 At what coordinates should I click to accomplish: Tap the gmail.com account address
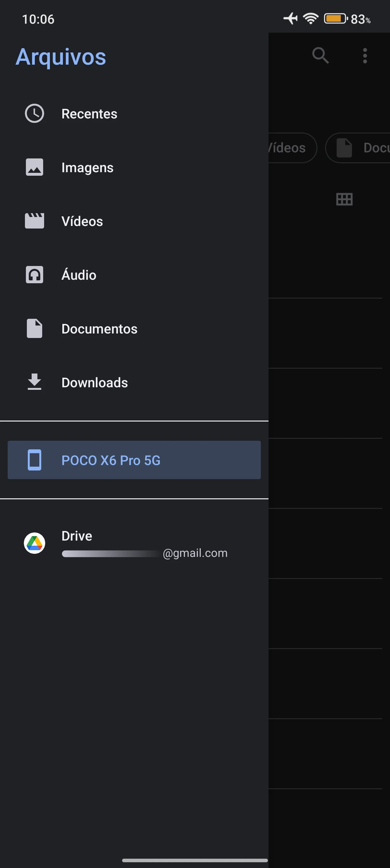pos(145,553)
